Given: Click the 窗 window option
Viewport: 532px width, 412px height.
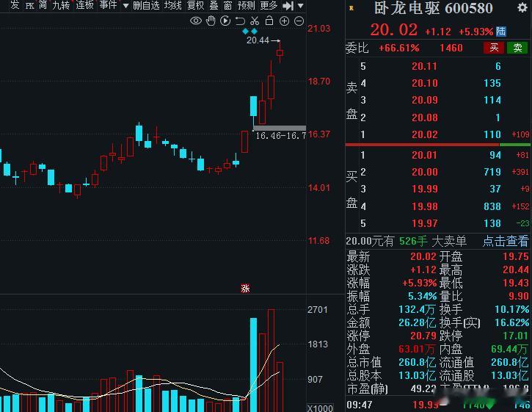Looking at the screenshot, I should click(227, 5).
